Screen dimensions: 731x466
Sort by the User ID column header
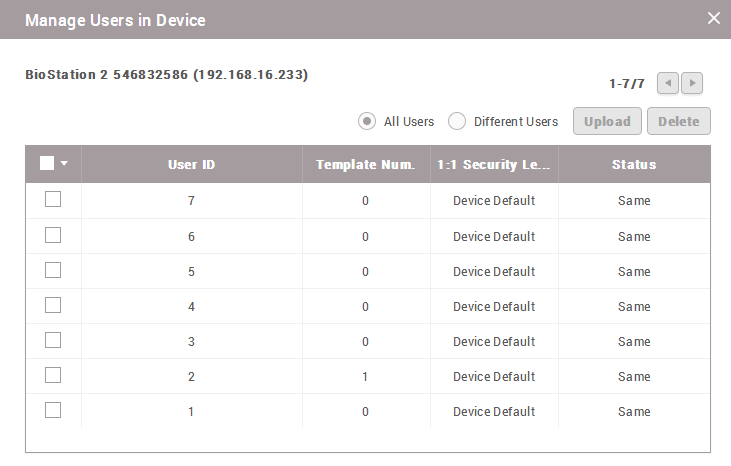pos(191,165)
